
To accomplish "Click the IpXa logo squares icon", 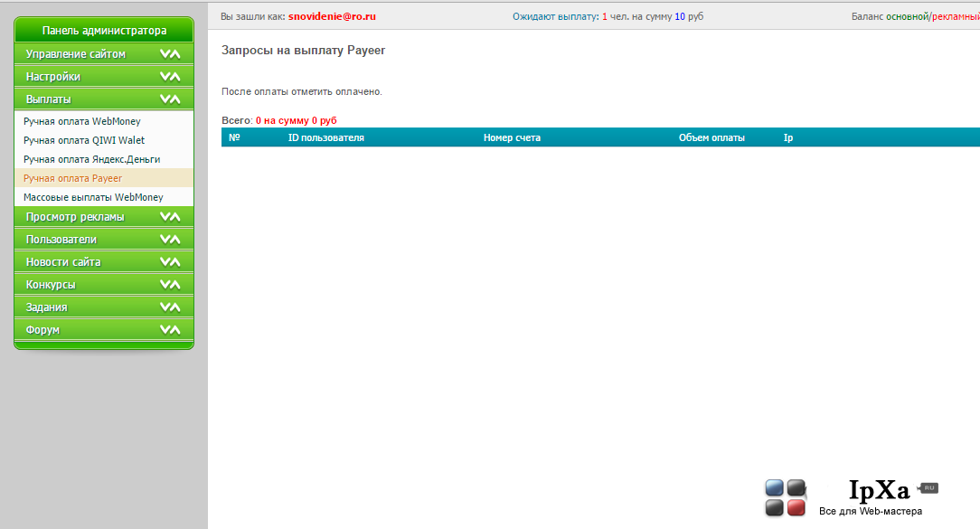I will 786,497.
